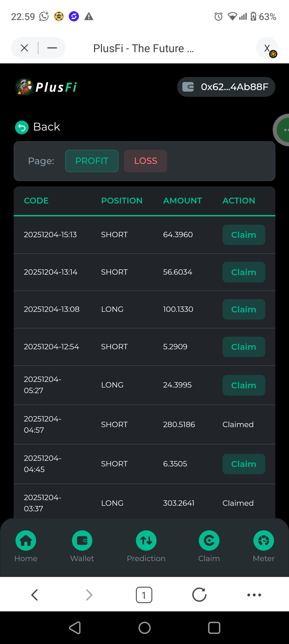The width and height of the screenshot is (289, 644).
Task: Click the PlusFi raccoon logo
Action: (x=24, y=87)
